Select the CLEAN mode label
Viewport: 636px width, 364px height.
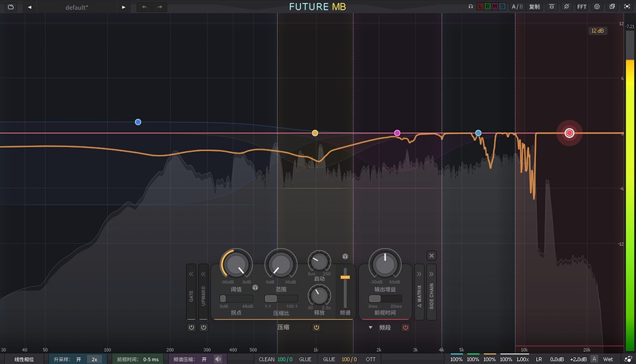(266, 359)
